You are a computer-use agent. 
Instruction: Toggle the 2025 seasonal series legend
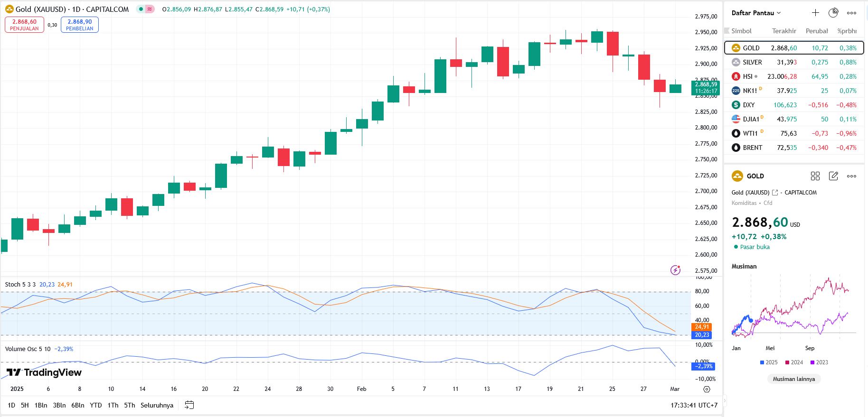pyautogui.click(x=769, y=362)
